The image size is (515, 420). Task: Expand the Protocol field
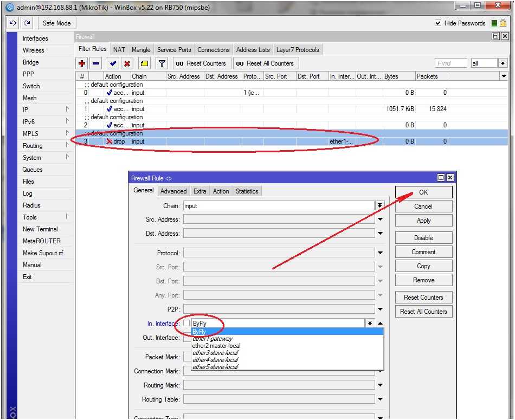[380, 253]
